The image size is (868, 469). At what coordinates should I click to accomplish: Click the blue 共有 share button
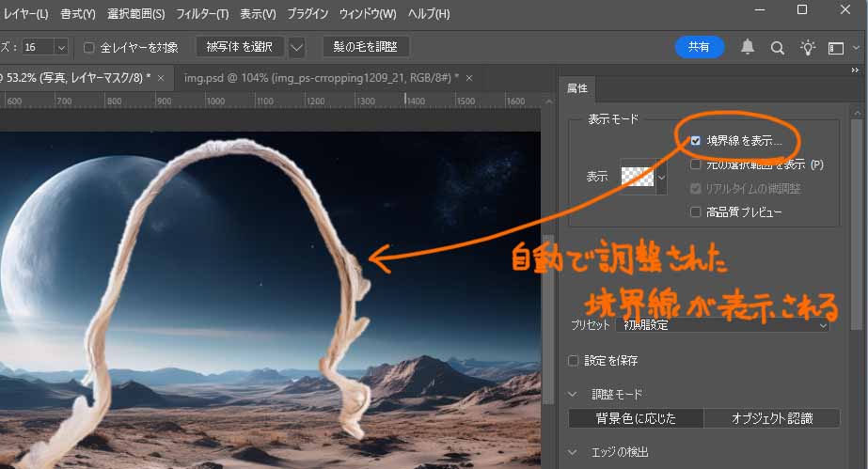pos(699,47)
